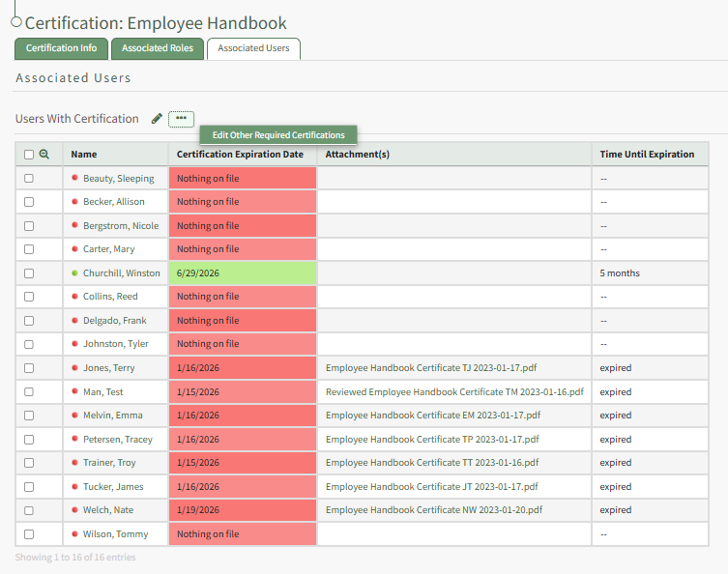
Task: Click the green 6/29/2026 expiration date cell
Action: [242, 273]
